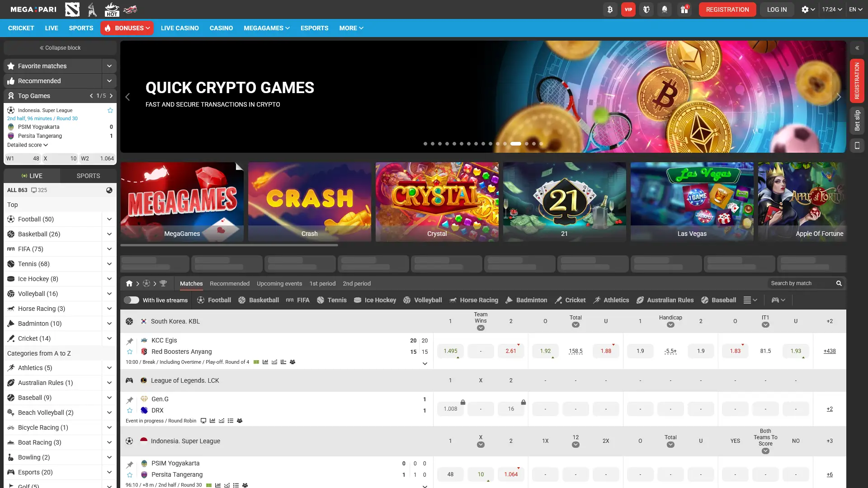
Task: Go to next Top Games slide
Action: point(111,96)
